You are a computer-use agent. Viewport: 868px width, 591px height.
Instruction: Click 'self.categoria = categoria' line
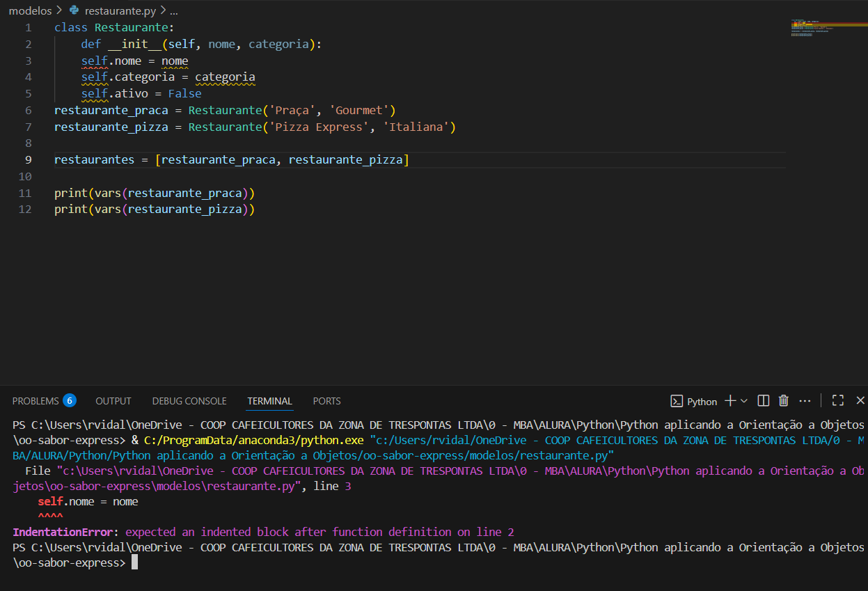click(x=168, y=77)
